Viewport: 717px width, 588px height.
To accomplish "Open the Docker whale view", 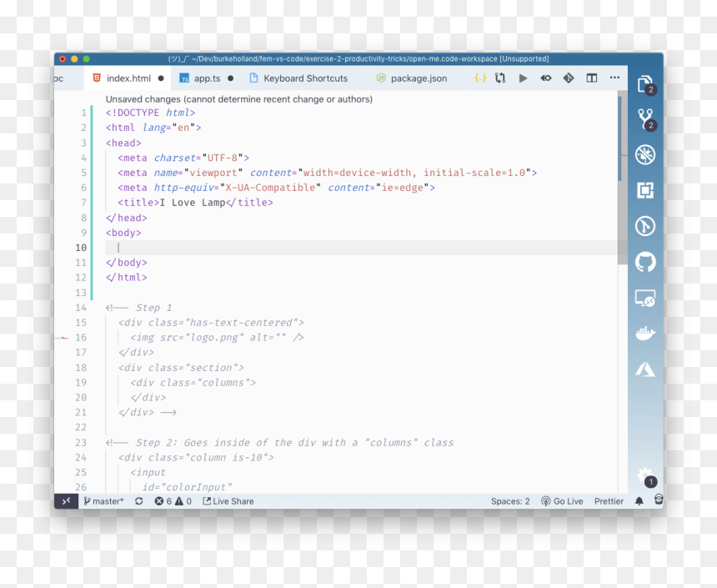I will pos(645,333).
